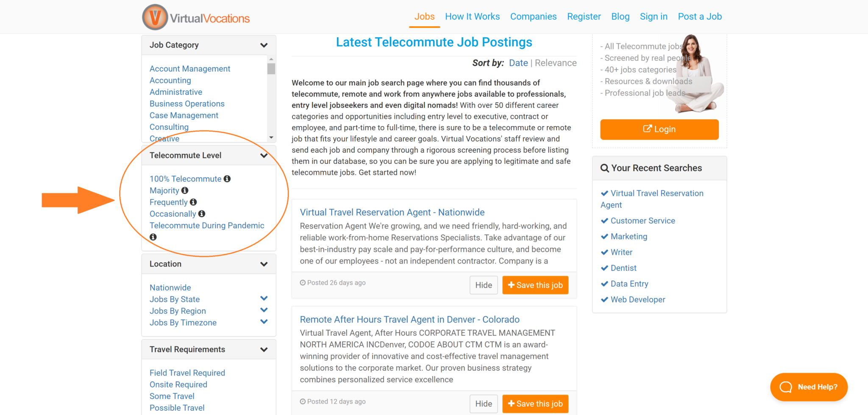868x415 pixels.
Task: Click info icon under Telecommute During Pandemic
Action: [x=153, y=237]
